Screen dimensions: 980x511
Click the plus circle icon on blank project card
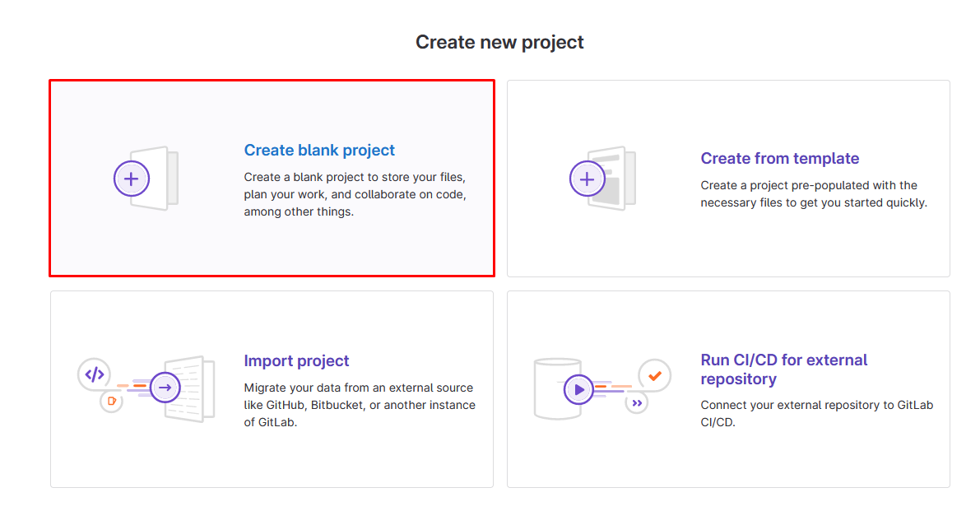click(x=131, y=178)
